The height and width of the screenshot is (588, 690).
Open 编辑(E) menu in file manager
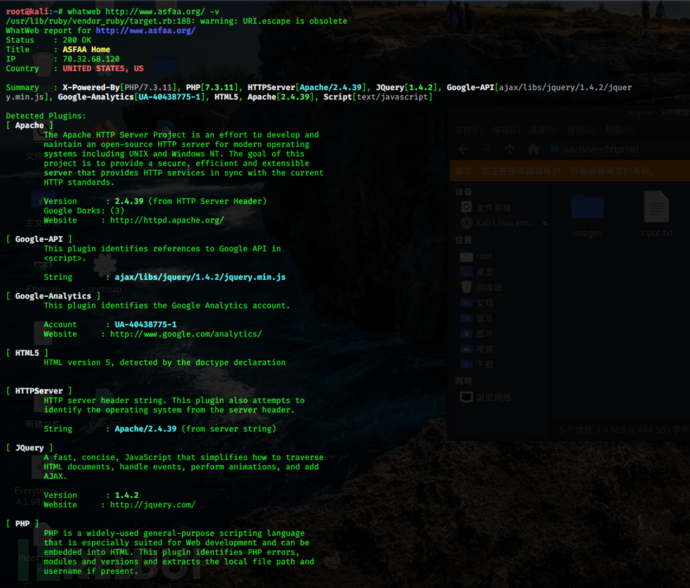click(x=506, y=130)
